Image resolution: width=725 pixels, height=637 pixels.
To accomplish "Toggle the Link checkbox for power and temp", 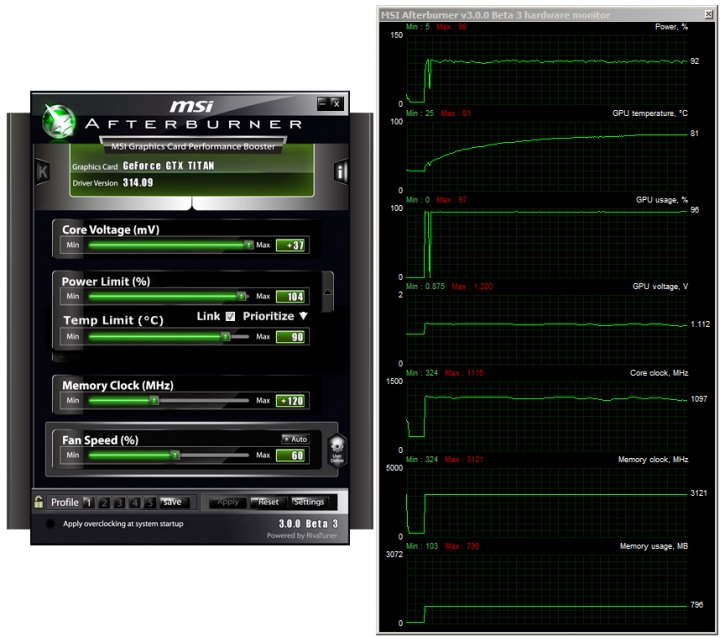I will [x=230, y=316].
